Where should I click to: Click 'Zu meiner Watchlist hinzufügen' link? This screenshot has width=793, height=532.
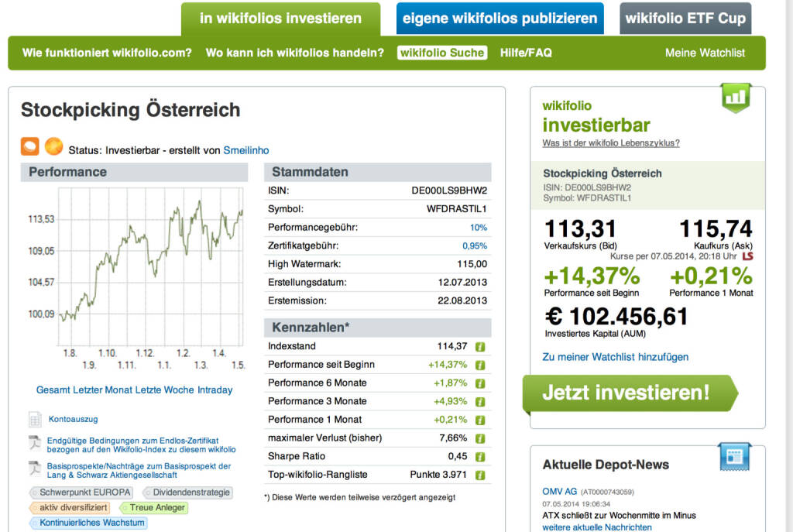tap(615, 357)
